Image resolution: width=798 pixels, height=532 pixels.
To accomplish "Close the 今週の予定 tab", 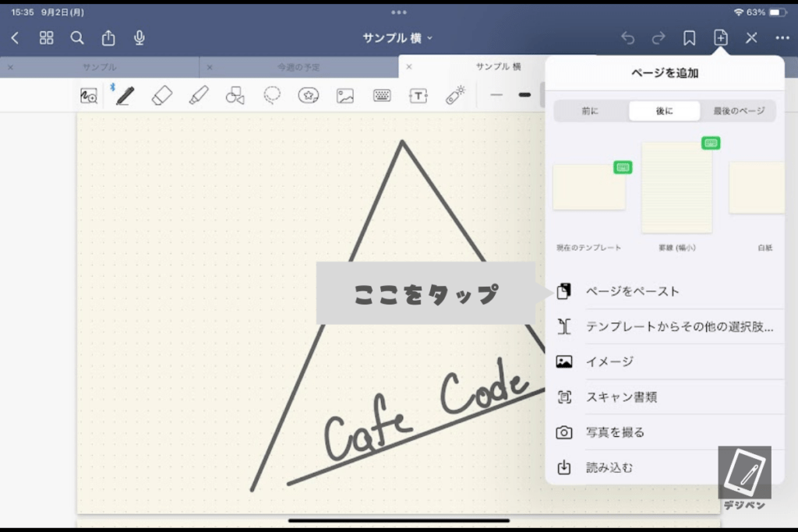I will tap(210, 67).
